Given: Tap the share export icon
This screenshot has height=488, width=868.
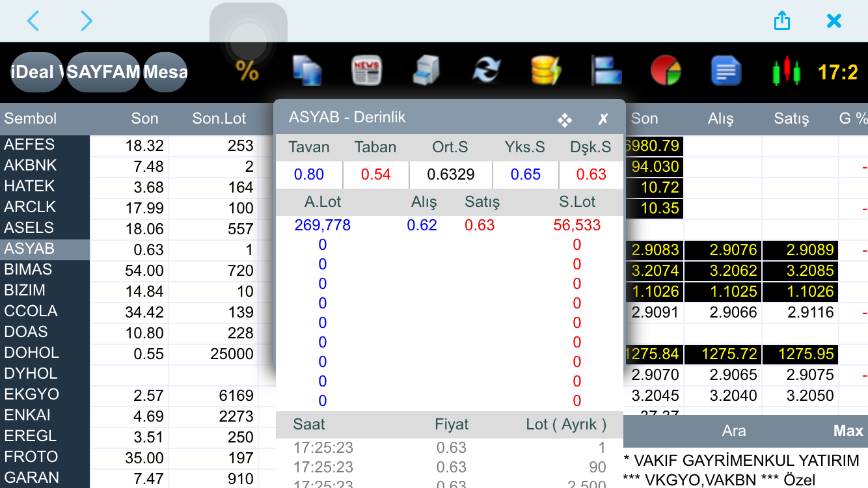Looking at the screenshot, I should (781, 21).
